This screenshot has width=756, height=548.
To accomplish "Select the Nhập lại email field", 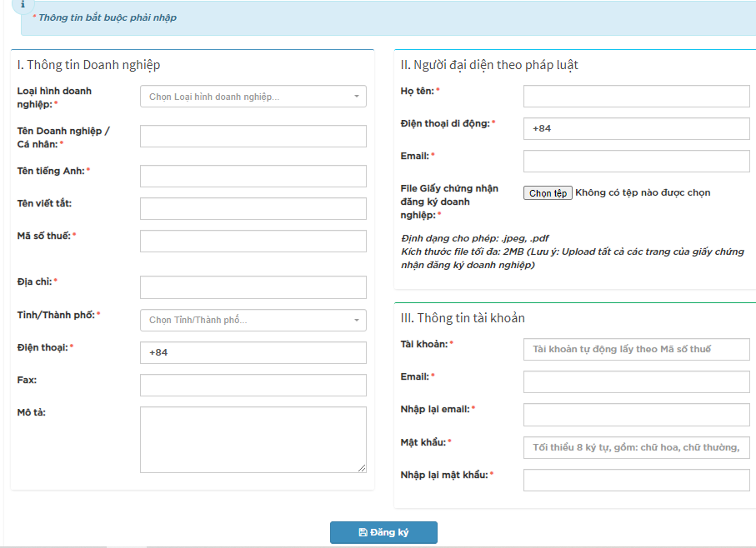I will click(636, 415).
